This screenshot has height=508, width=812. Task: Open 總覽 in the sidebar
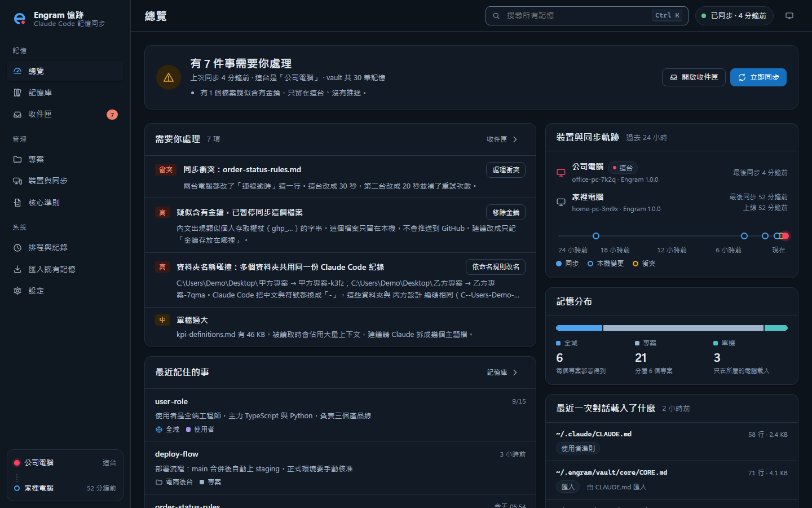(x=65, y=71)
